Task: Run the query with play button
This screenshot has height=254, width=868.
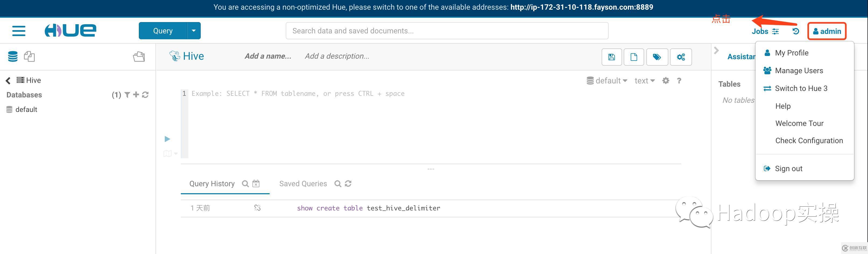Action: pos(167,139)
